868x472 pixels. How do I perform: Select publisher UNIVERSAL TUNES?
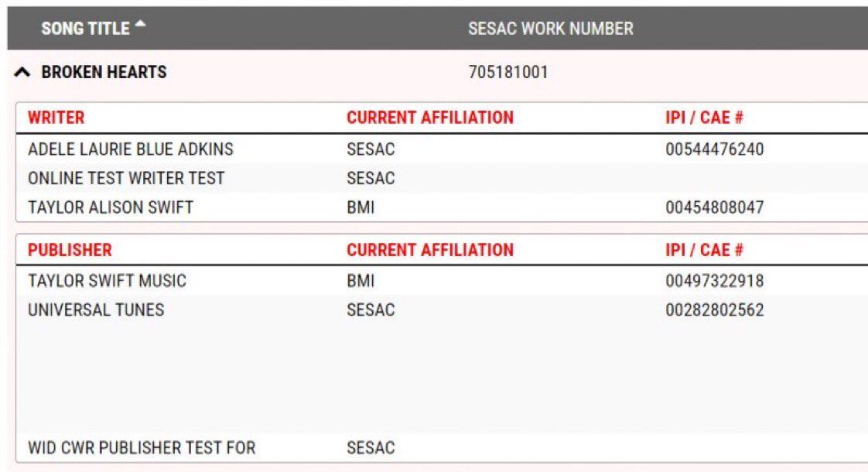95,310
